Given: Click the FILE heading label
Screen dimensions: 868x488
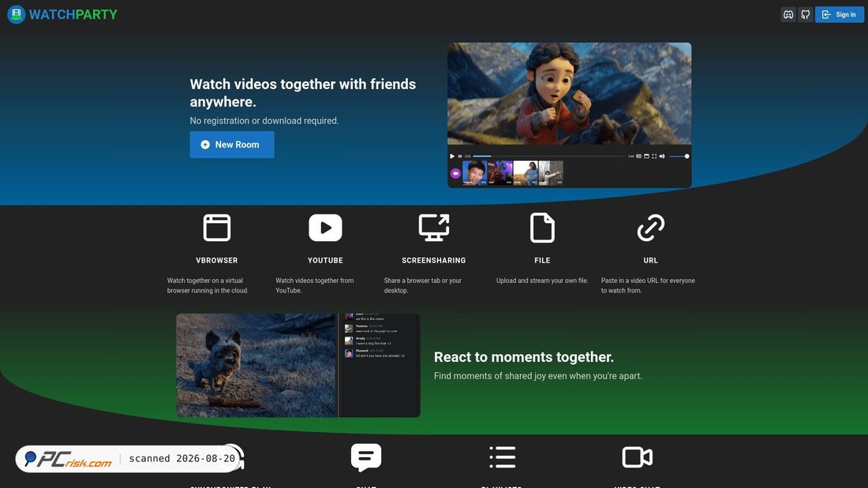Looking at the screenshot, I should click(543, 260).
